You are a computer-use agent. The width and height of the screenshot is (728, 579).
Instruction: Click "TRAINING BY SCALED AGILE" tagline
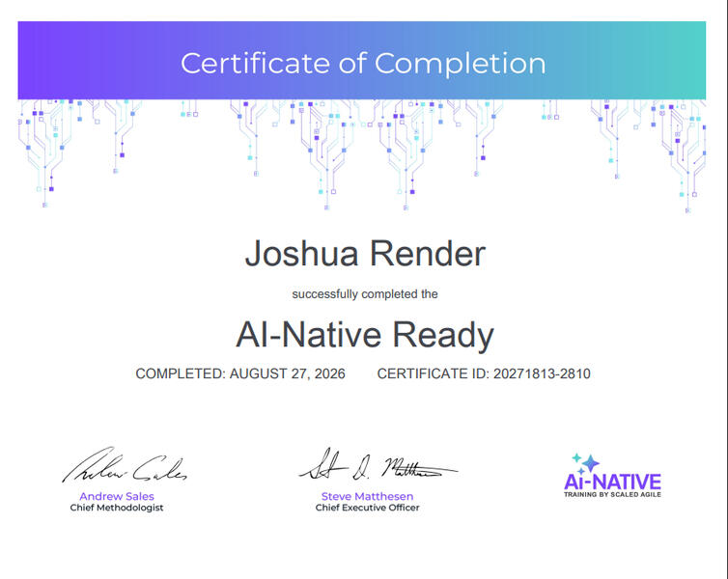coord(612,494)
